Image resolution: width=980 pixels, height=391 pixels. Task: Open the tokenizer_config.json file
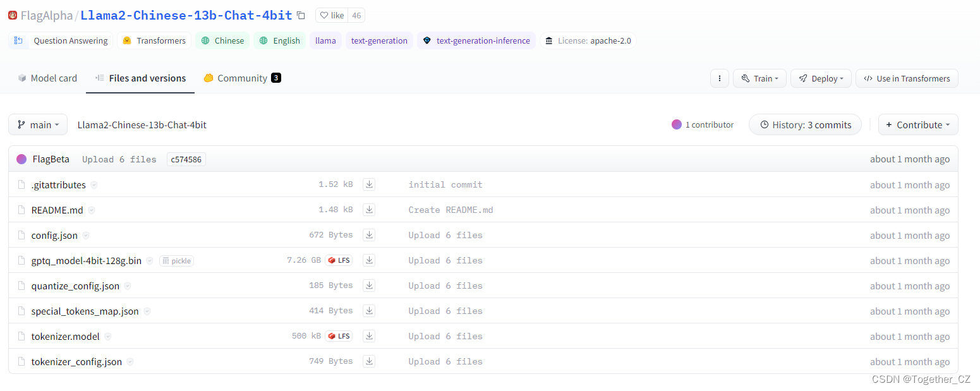coord(77,361)
